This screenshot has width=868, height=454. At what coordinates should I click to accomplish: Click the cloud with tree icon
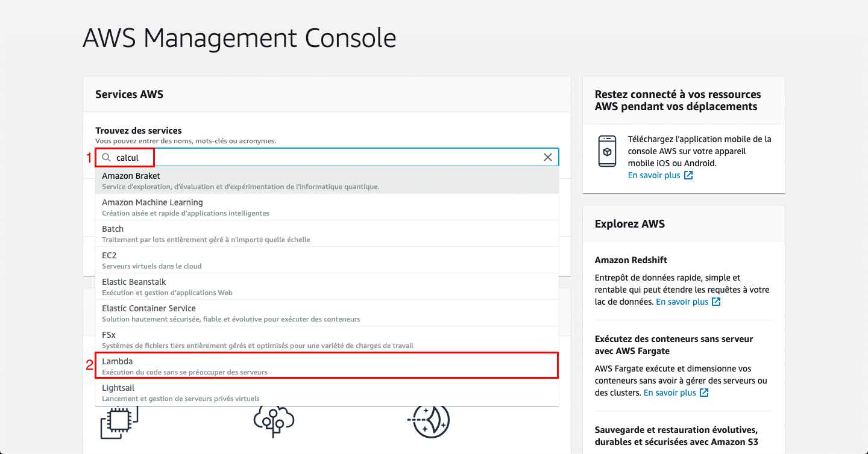click(x=274, y=421)
